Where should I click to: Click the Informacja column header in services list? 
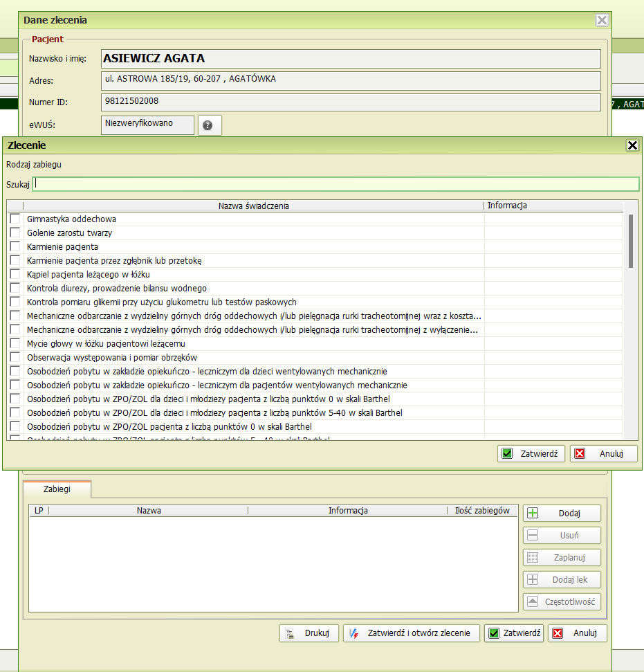tap(507, 206)
